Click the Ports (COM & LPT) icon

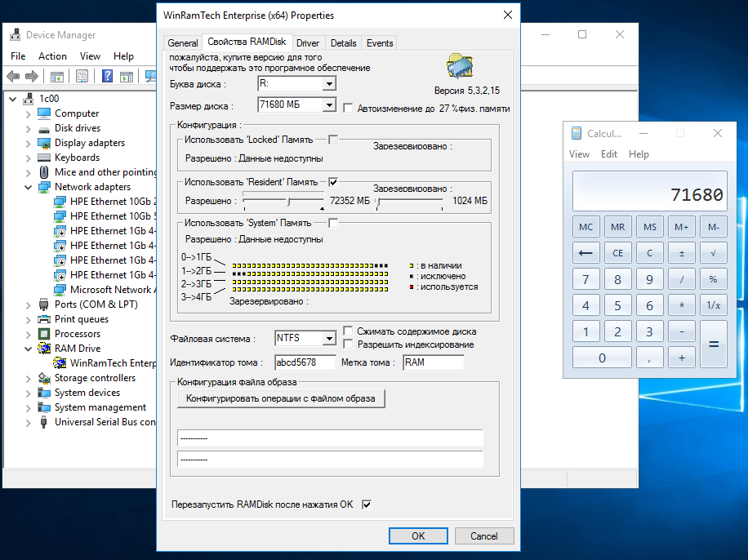tap(44, 304)
